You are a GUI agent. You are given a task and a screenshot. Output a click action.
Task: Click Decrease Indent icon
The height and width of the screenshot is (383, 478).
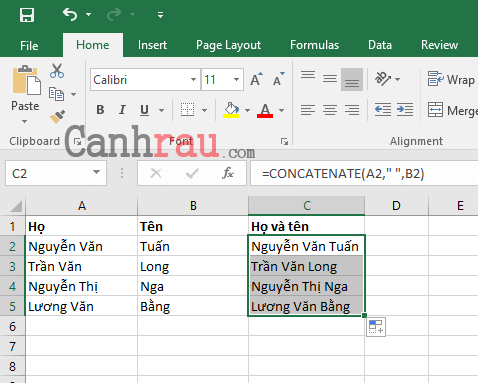383,109
